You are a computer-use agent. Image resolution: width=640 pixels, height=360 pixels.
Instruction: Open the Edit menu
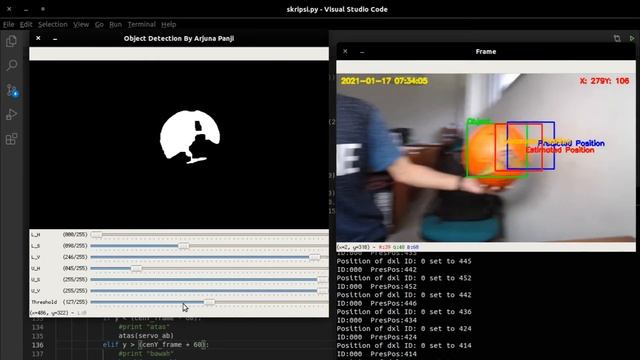(26, 24)
